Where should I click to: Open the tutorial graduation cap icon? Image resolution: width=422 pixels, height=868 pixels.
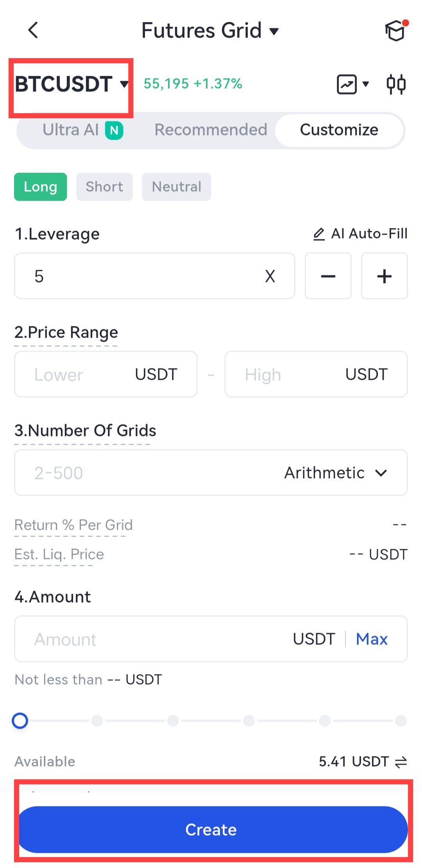pos(395,31)
